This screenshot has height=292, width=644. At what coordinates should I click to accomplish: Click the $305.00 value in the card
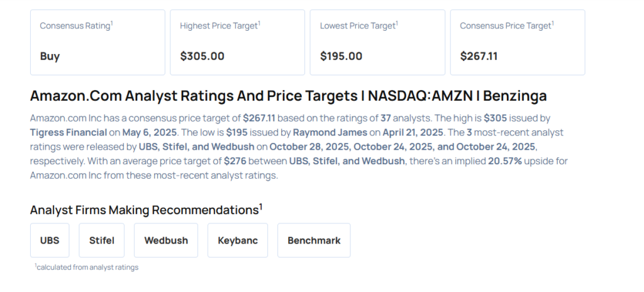click(x=202, y=56)
